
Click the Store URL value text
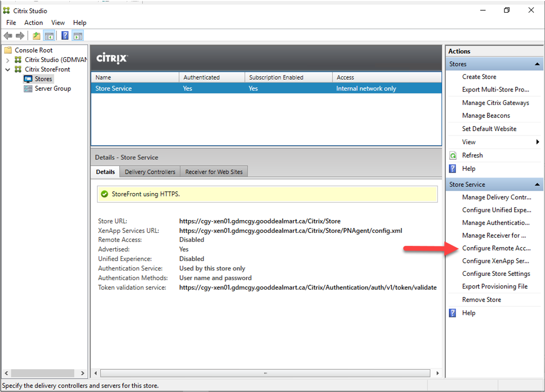pos(259,221)
